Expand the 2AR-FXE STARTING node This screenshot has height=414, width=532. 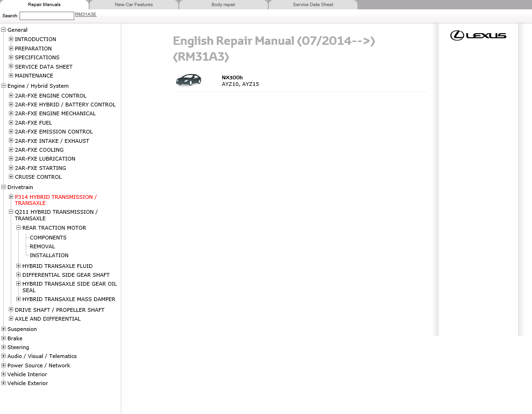[x=11, y=168]
